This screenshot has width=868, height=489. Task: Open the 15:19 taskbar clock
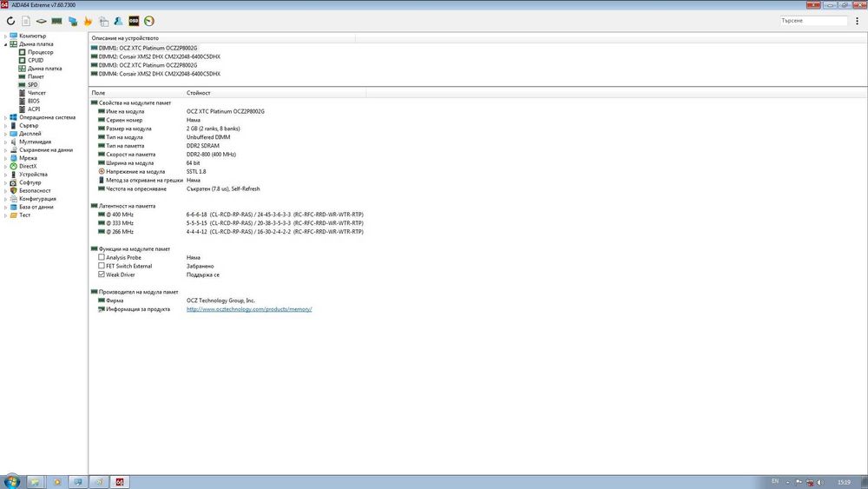pos(844,482)
